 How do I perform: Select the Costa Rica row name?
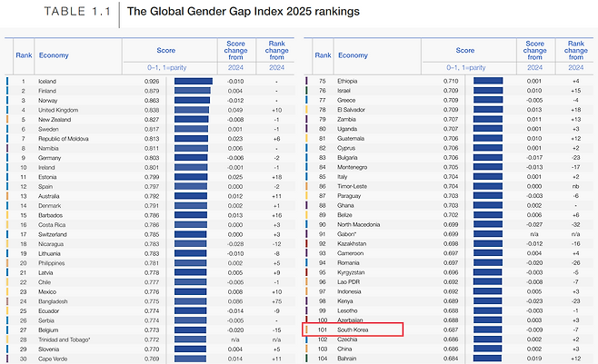52,225
